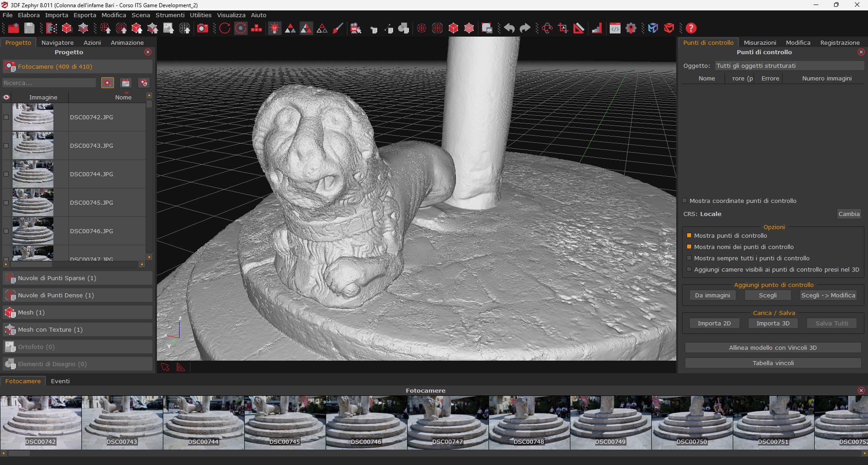Select the paintbrush tool in toolbar
This screenshot has width=868, height=465.
[338, 28]
